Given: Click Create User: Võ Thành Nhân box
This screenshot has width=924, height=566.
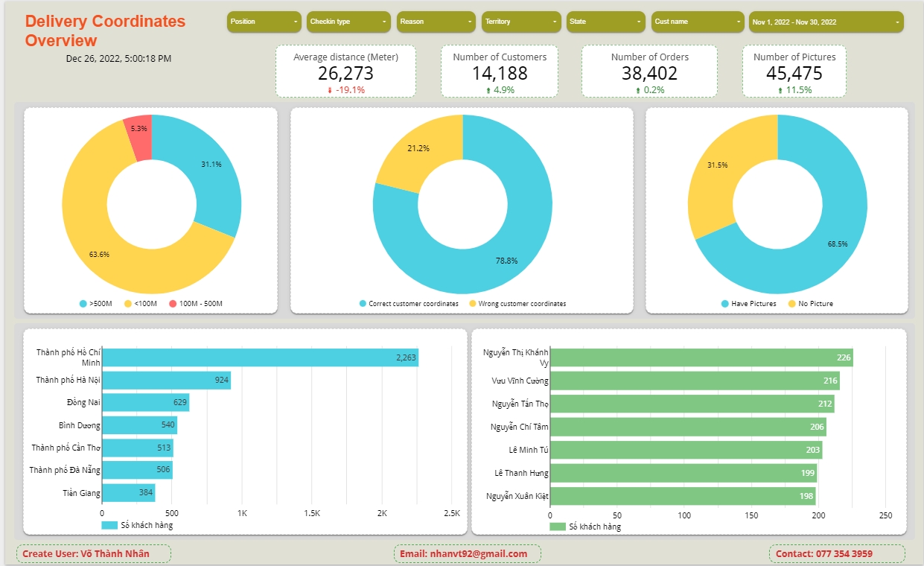Looking at the screenshot, I should coord(94,553).
